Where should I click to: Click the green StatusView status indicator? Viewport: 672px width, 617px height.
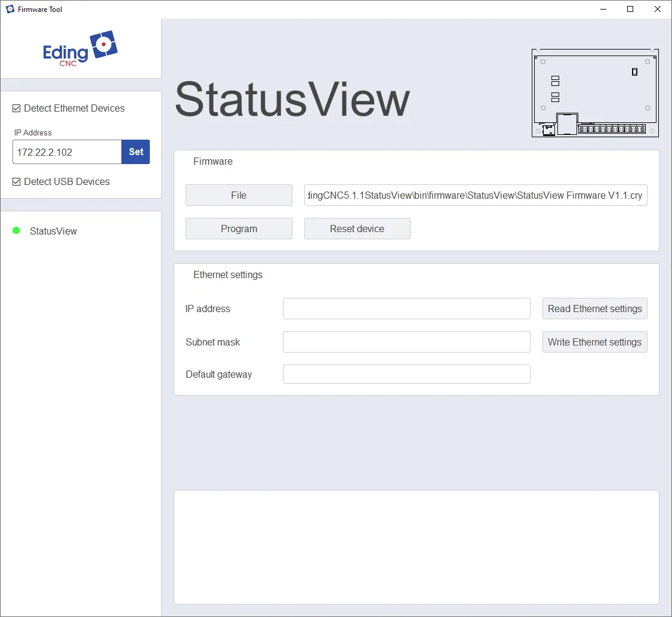[x=16, y=230]
